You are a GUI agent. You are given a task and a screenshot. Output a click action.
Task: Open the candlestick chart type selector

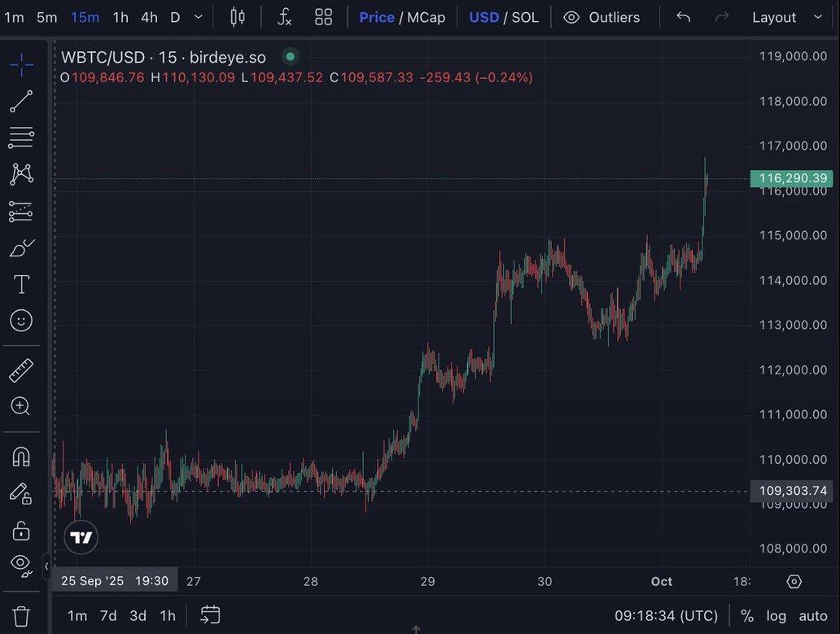[x=238, y=17]
